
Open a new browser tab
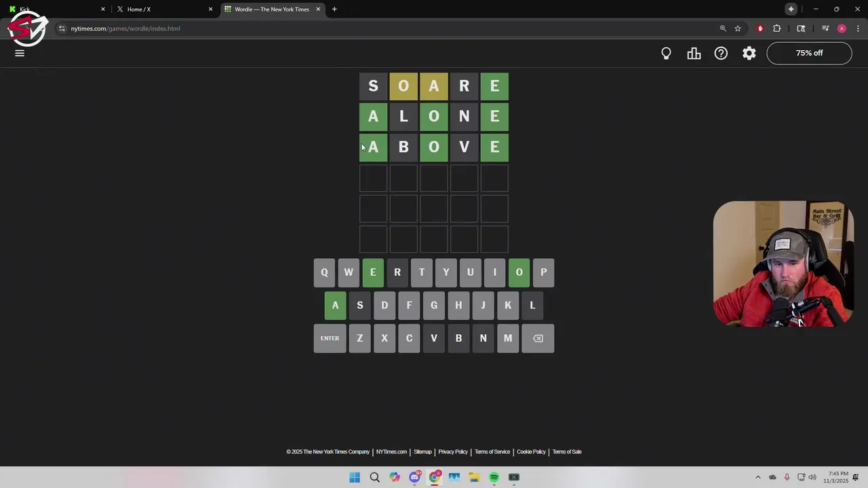click(x=334, y=9)
